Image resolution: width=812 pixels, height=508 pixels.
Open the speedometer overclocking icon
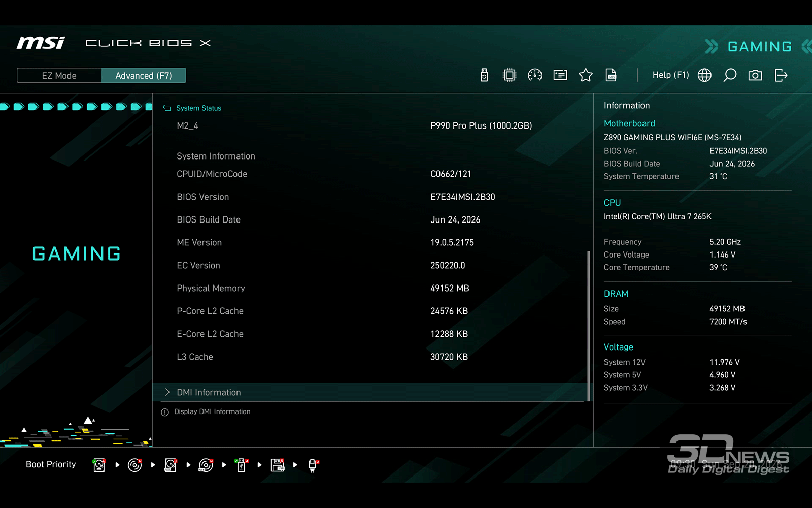(x=535, y=75)
